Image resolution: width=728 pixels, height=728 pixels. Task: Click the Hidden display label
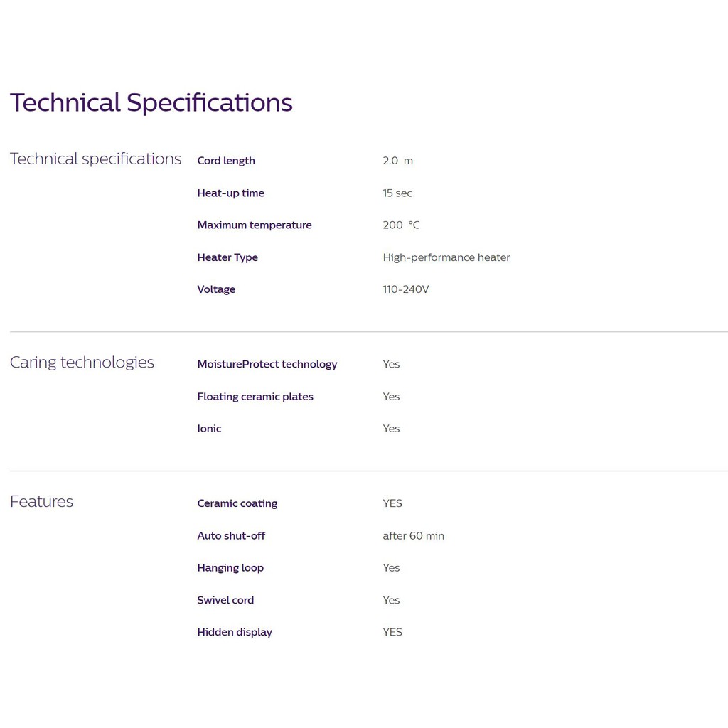pyautogui.click(x=235, y=632)
